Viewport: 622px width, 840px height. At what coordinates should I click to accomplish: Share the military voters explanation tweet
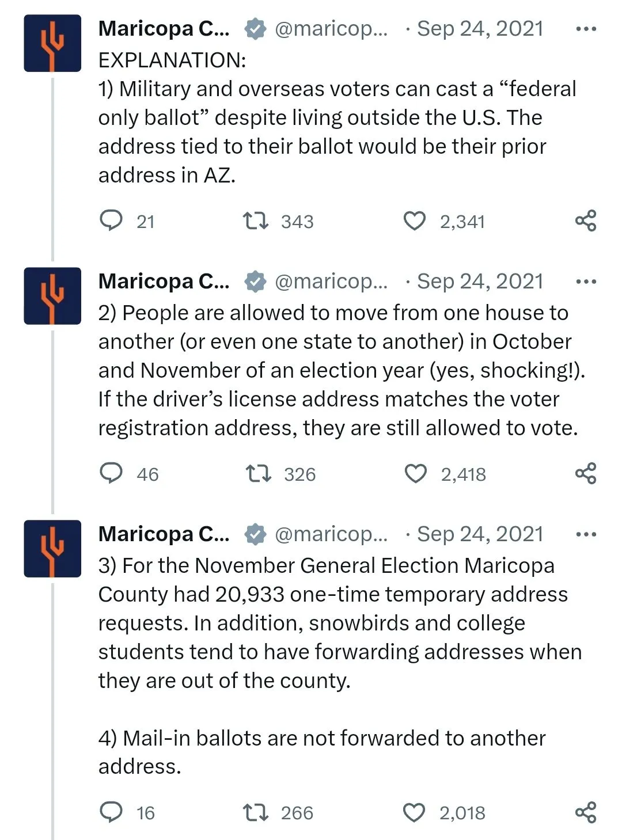click(586, 221)
